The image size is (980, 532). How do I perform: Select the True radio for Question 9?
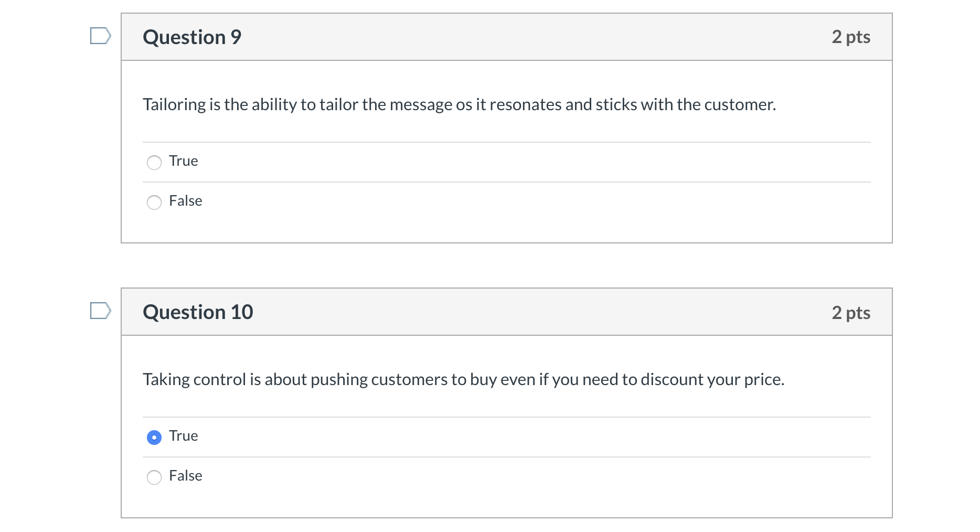pyautogui.click(x=154, y=163)
